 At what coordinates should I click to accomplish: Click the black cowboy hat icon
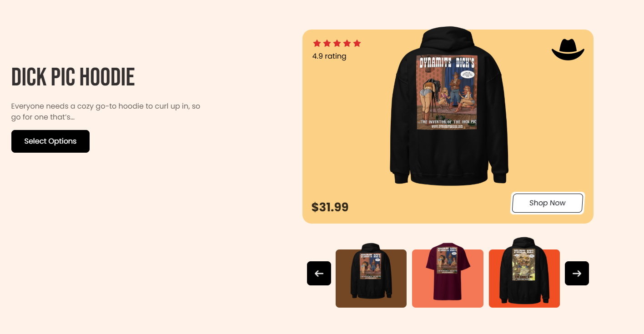568,49
